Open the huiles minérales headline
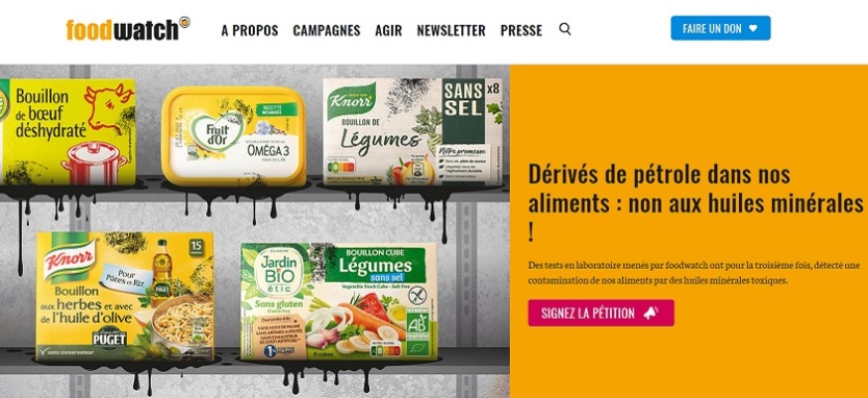The image size is (868, 398). [695, 203]
